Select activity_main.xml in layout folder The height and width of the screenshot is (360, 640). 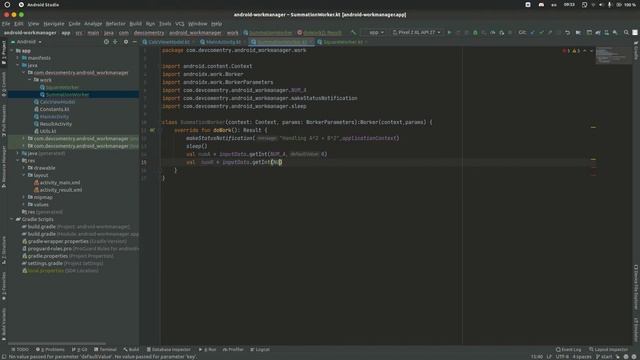[60, 182]
